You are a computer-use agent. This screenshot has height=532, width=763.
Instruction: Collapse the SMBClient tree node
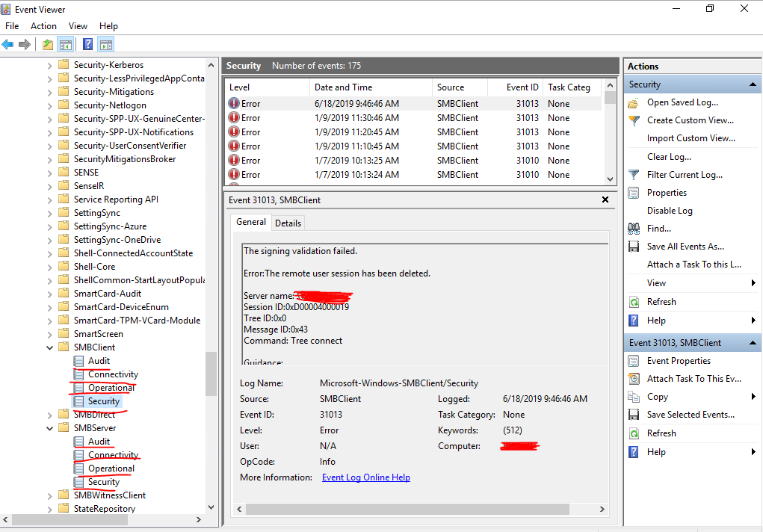click(49, 347)
